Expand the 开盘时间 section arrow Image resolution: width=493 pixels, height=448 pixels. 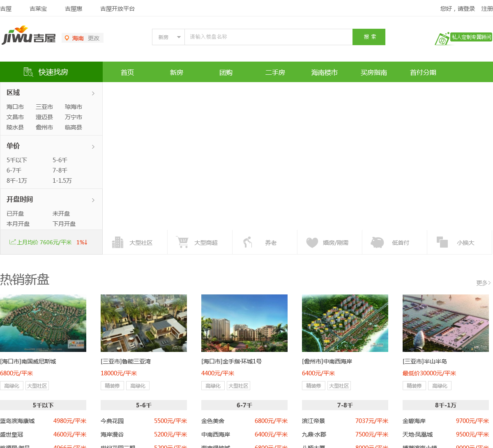(x=93, y=200)
